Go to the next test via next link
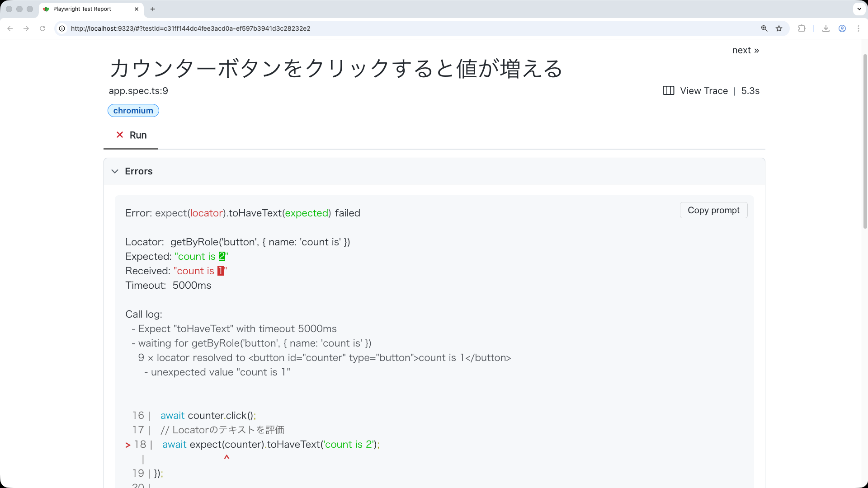The height and width of the screenshot is (488, 868). (745, 50)
